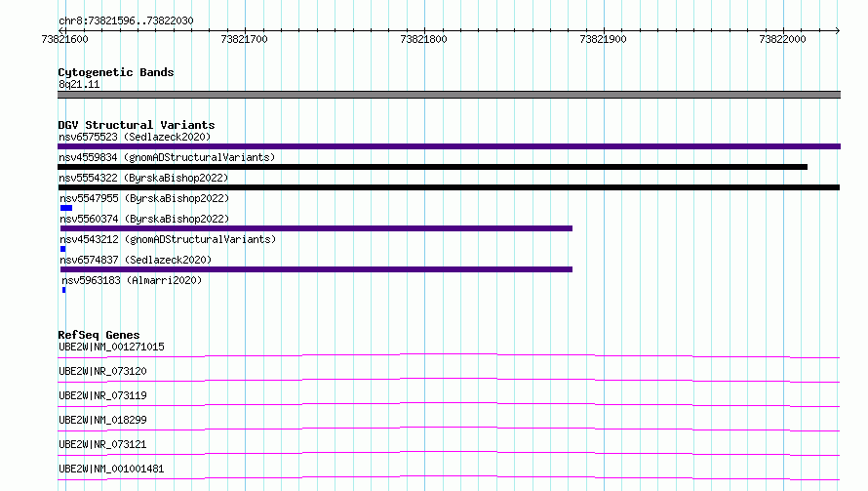Viewport: 868px width, 491px height.
Task: Select the magenta intron line for NM_001001481
Action: (449, 477)
